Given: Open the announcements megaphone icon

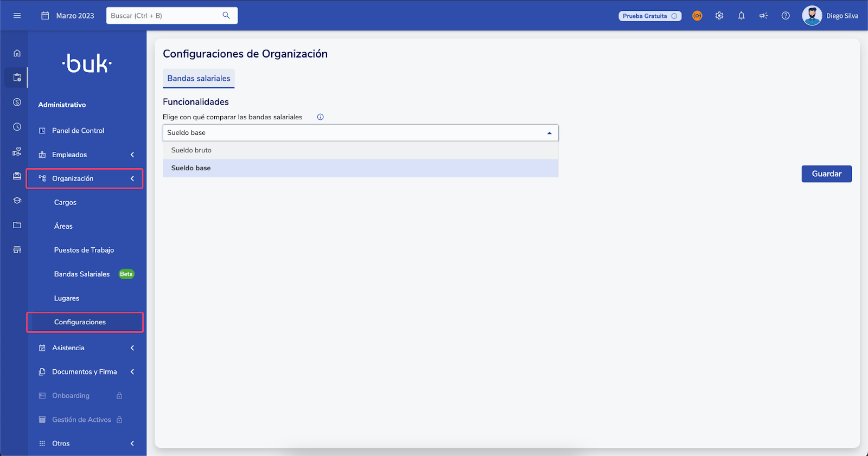Looking at the screenshot, I should (x=763, y=16).
